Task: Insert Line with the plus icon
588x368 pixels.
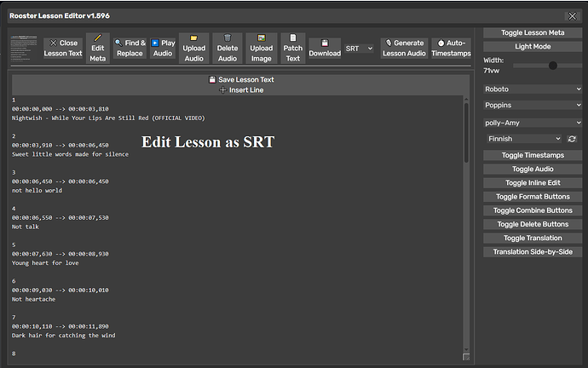Action: [241, 90]
